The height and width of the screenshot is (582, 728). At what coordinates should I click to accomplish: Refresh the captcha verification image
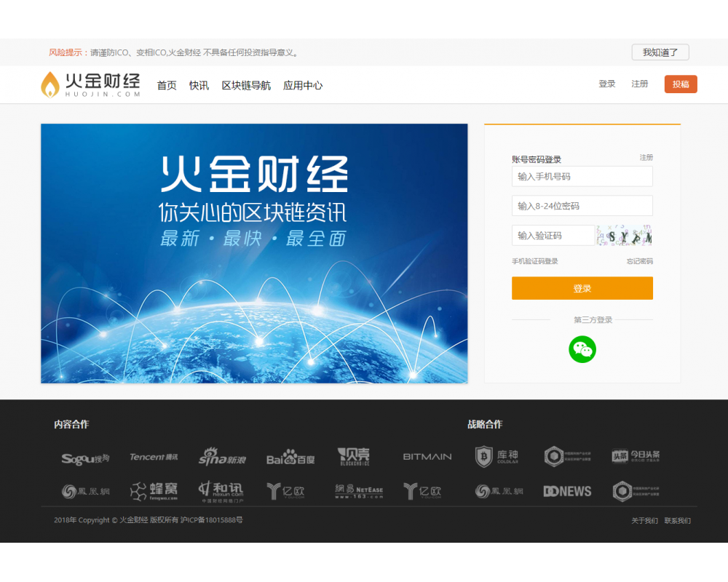click(x=624, y=235)
